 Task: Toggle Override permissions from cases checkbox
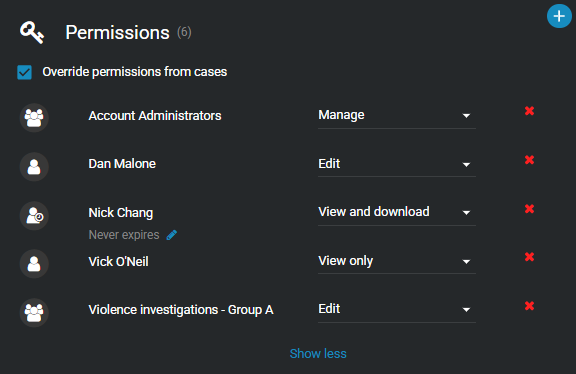coord(25,72)
